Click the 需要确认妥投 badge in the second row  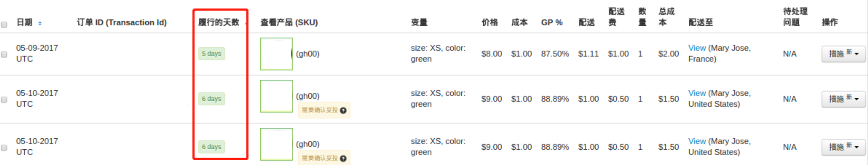click(x=320, y=110)
